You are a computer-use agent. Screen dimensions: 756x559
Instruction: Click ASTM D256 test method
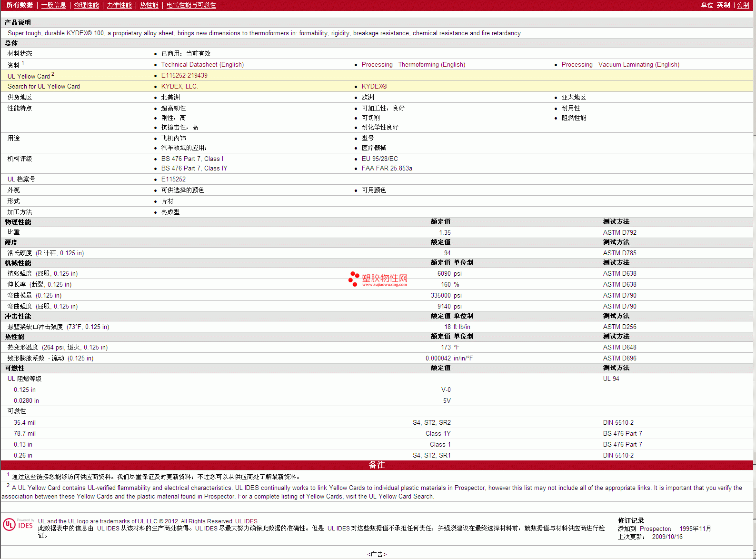tap(619, 327)
